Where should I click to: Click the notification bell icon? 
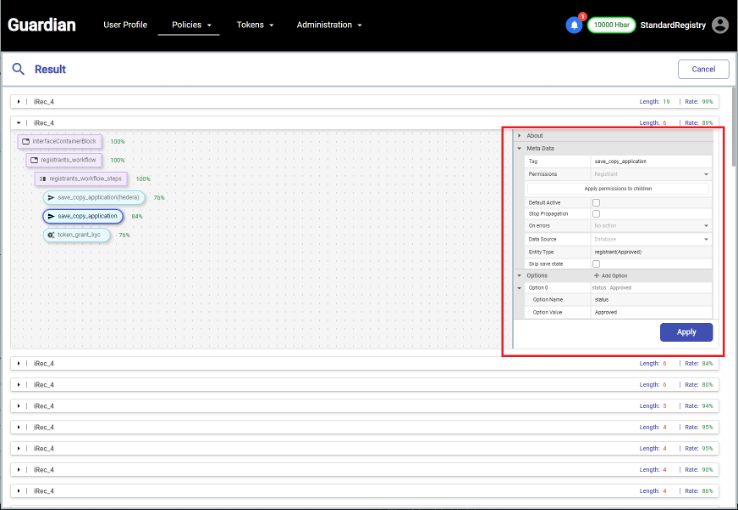(574, 25)
